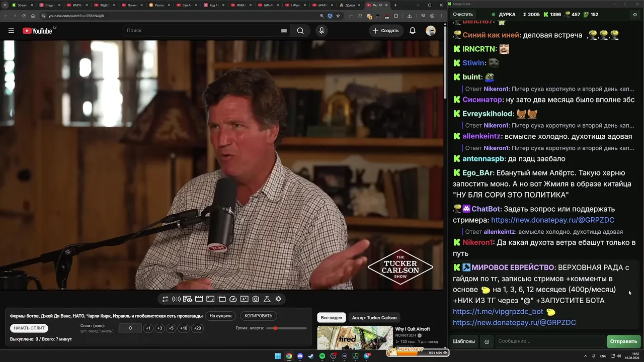
Task: Bookmark this page with the star
Action: click(x=338, y=16)
